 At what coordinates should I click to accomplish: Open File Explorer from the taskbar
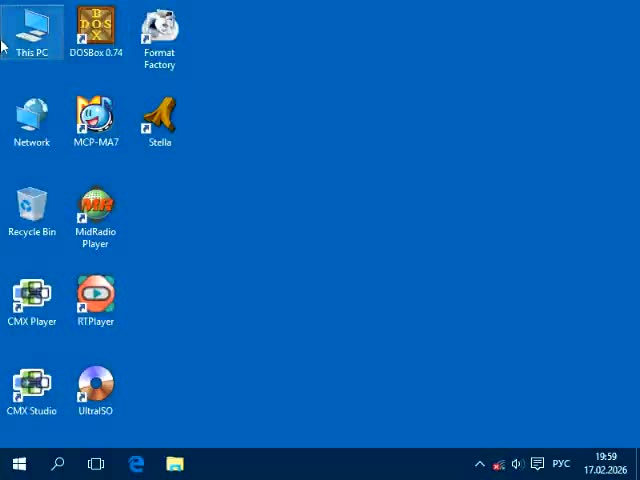[x=175, y=464]
